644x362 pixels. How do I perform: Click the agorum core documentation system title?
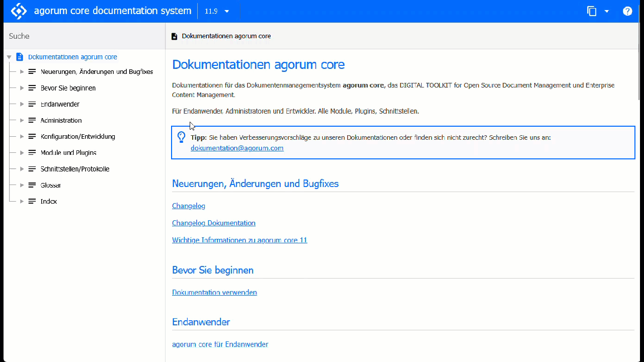tap(113, 11)
